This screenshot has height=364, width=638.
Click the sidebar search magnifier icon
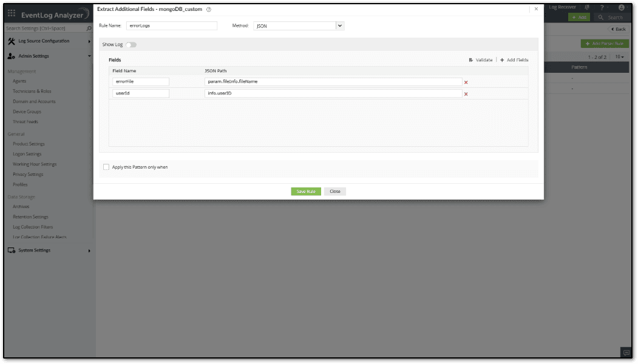pyautogui.click(x=89, y=29)
